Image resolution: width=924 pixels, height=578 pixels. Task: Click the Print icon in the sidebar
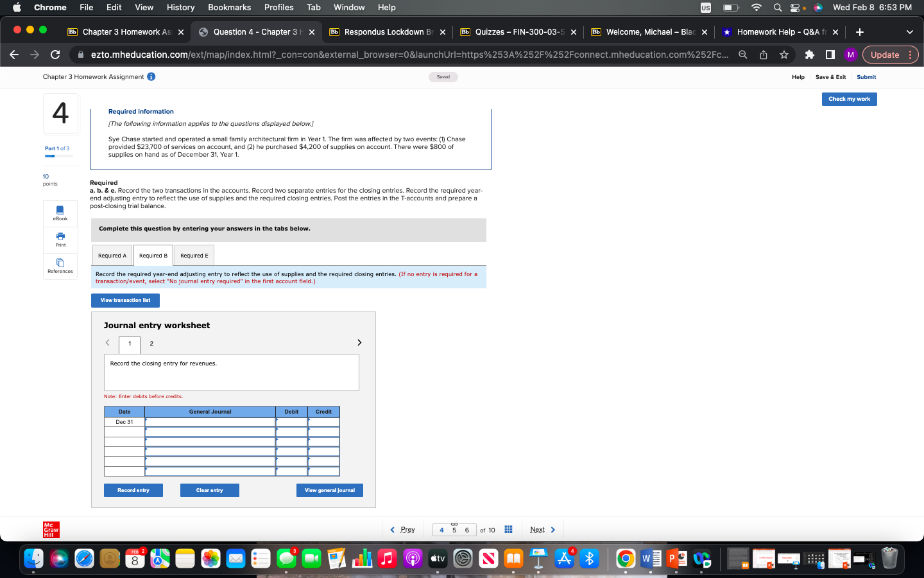click(x=60, y=240)
